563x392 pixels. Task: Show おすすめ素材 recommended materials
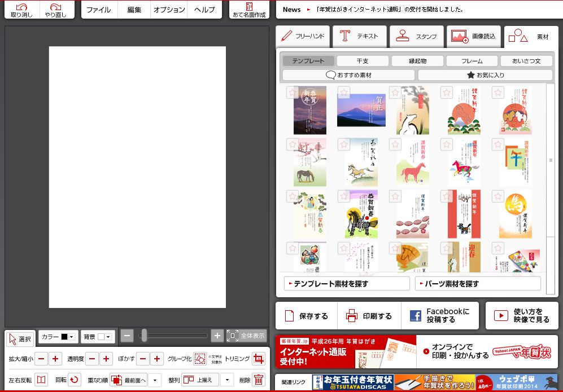[x=348, y=75]
